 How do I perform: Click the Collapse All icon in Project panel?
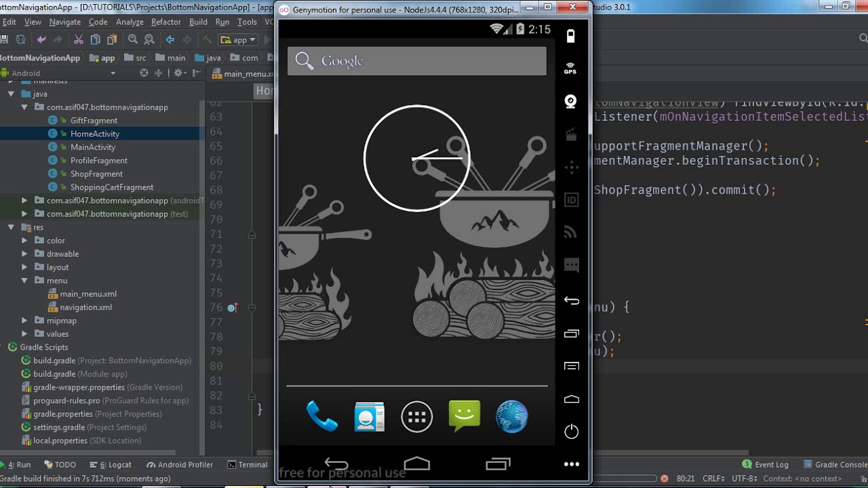tap(159, 73)
